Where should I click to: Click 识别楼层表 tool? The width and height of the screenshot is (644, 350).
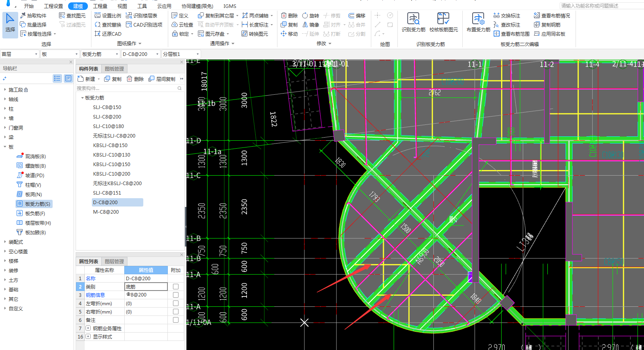[142, 15]
